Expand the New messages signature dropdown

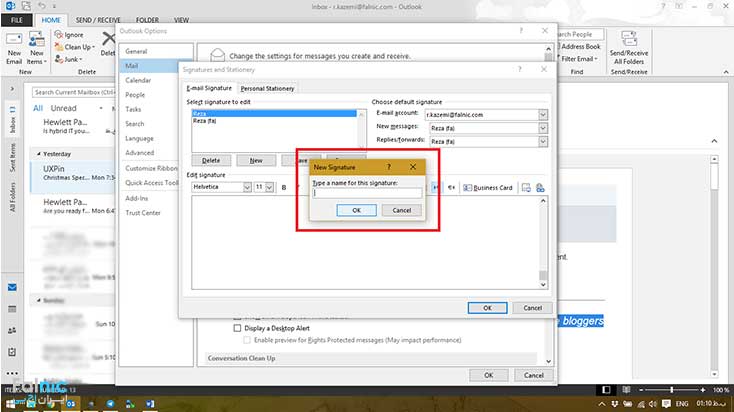pos(543,128)
